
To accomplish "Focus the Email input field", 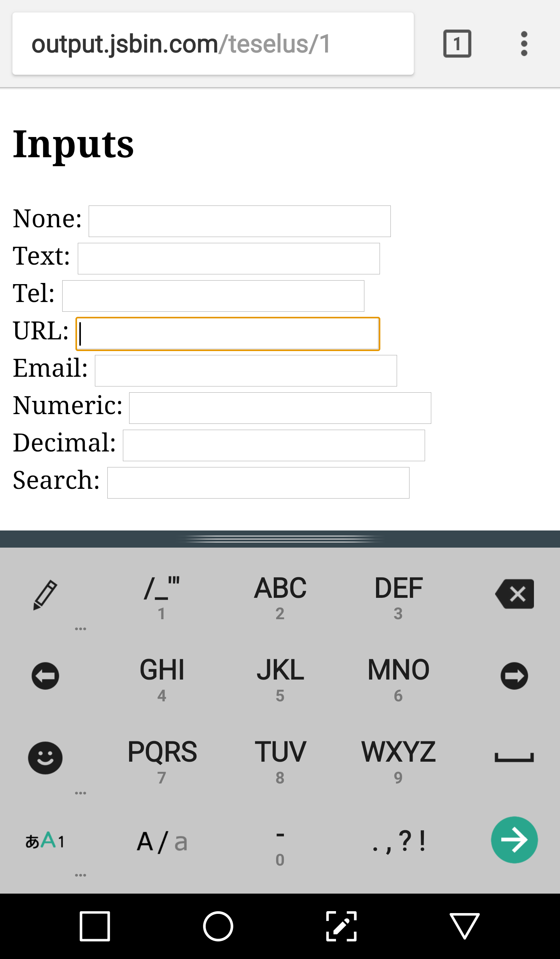I will point(246,371).
